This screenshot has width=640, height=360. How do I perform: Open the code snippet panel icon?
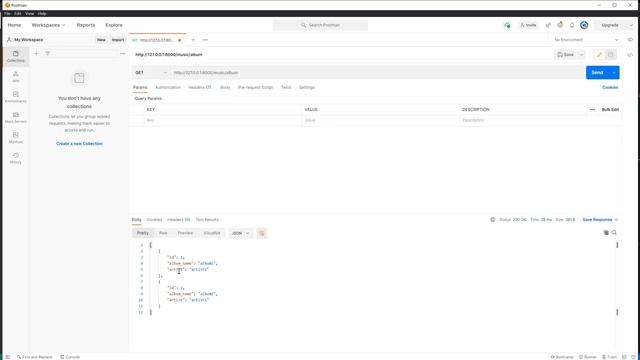[x=630, y=55]
